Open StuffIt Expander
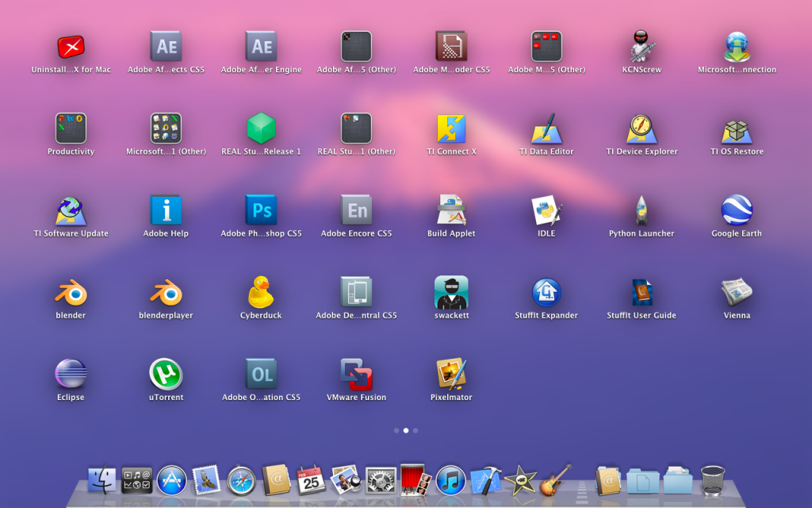The height and width of the screenshot is (508, 812). [546, 292]
